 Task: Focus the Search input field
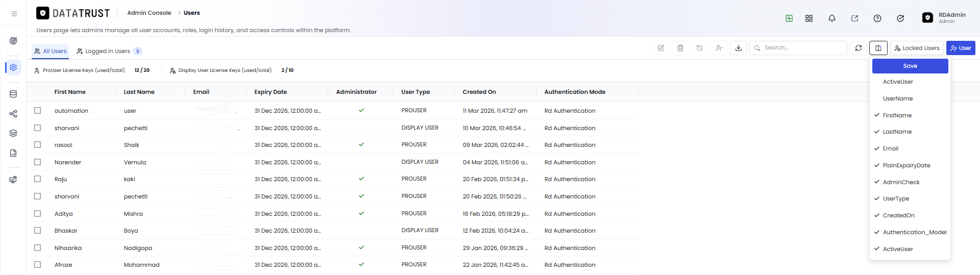pyautogui.click(x=798, y=48)
